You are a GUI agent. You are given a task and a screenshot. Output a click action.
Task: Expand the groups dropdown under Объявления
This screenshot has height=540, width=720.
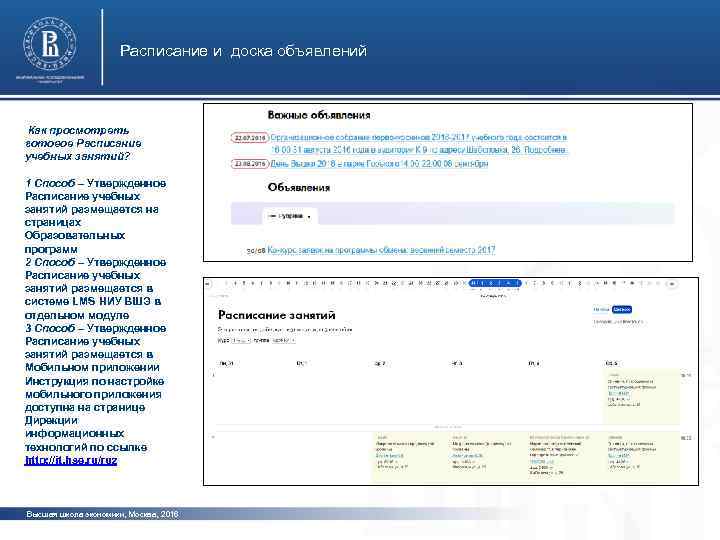tap(290, 216)
